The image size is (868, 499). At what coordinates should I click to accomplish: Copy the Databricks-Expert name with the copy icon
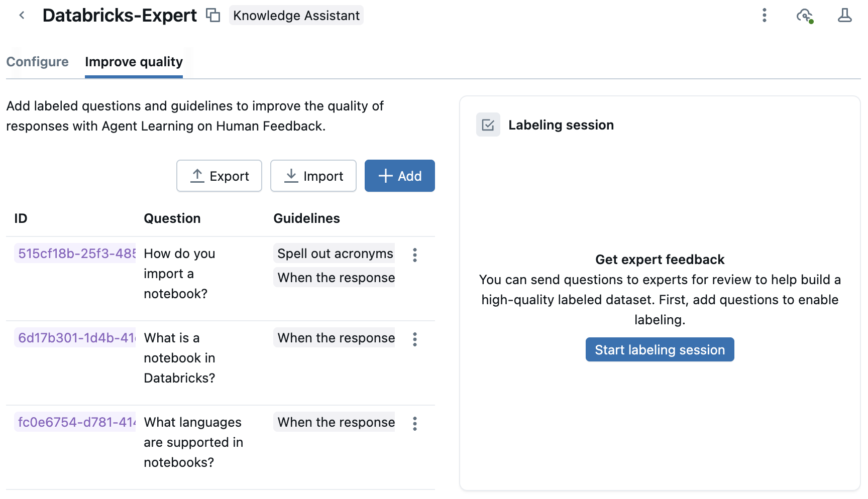tap(213, 15)
